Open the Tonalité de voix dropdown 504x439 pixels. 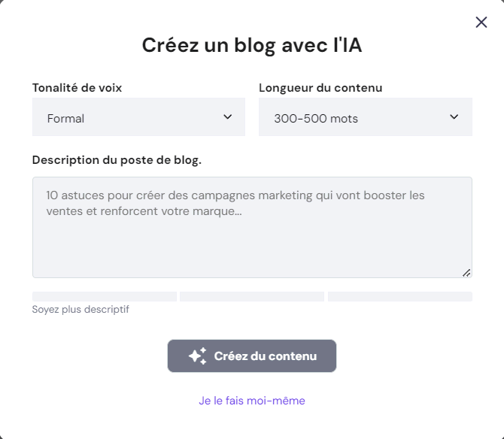point(138,117)
